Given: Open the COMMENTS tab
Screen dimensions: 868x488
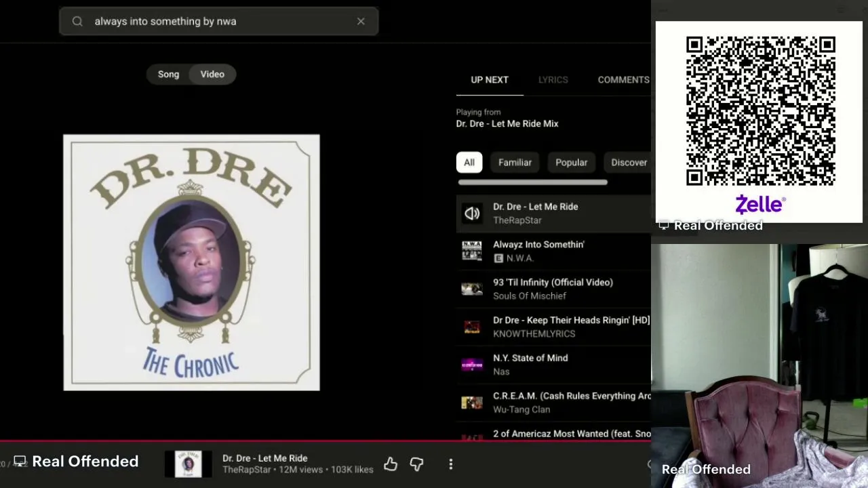Looking at the screenshot, I should pos(623,80).
